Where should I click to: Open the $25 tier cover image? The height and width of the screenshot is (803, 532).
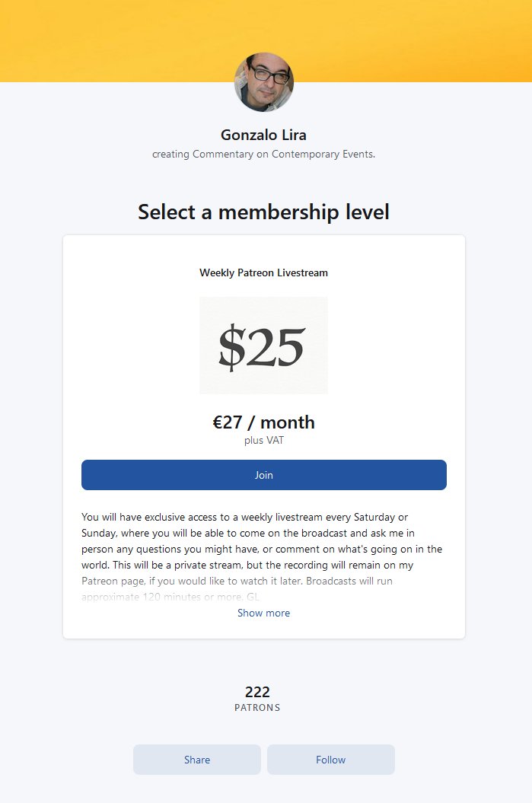[x=263, y=346]
